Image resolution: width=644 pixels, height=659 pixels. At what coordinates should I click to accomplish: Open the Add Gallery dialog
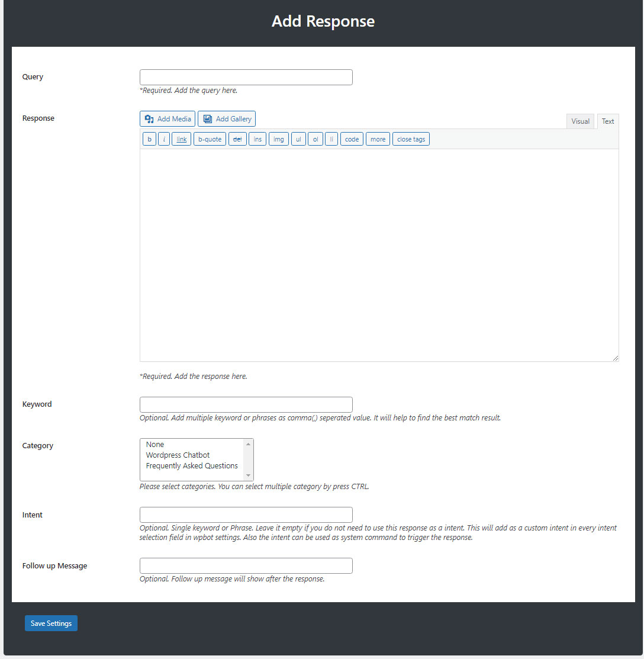point(227,119)
